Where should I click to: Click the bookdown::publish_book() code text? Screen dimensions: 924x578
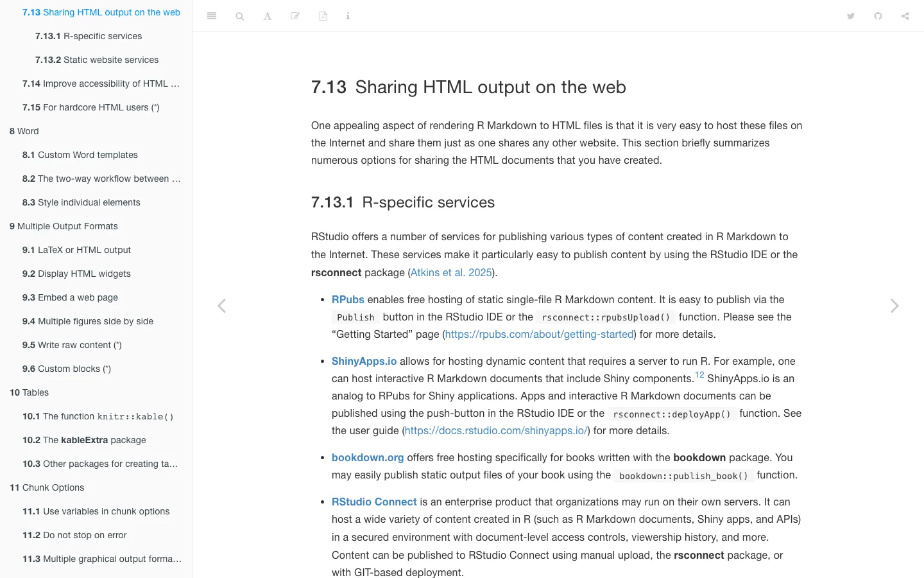point(683,476)
